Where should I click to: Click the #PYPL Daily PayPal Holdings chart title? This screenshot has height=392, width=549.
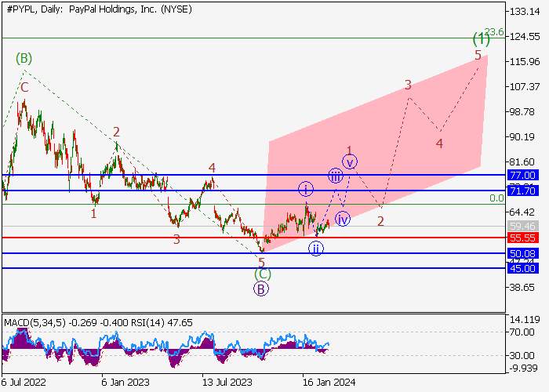99,9
